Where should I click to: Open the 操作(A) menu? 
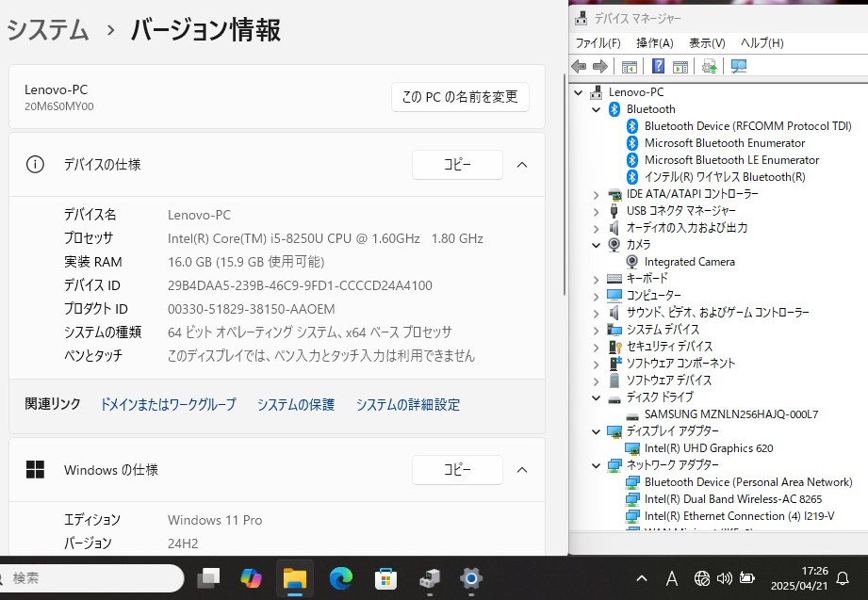coord(655,43)
